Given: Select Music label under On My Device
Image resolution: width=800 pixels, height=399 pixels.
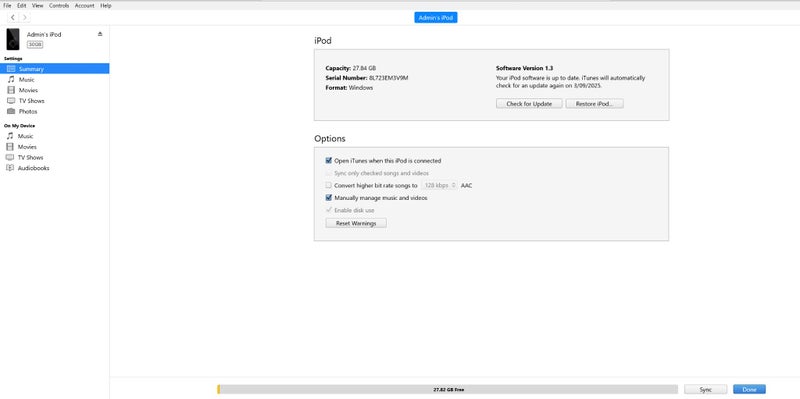Looking at the screenshot, I should pos(26,136).
